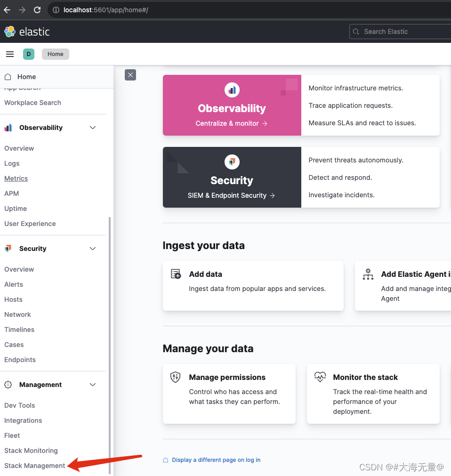
Task: Click the Observability icon on the pink banner
Action: pyautogui.click(x=232, y=89)
